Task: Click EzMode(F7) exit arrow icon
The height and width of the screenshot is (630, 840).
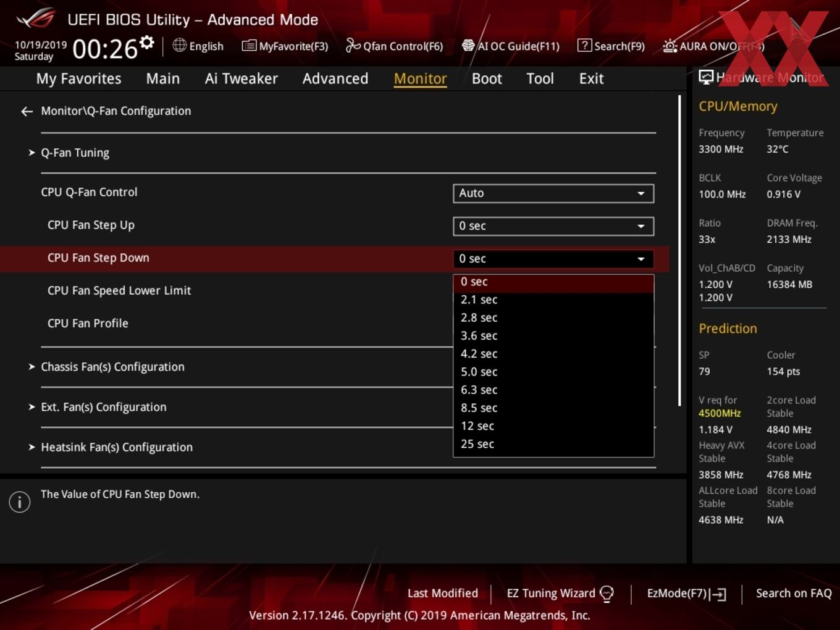Action: coord(718,594)
